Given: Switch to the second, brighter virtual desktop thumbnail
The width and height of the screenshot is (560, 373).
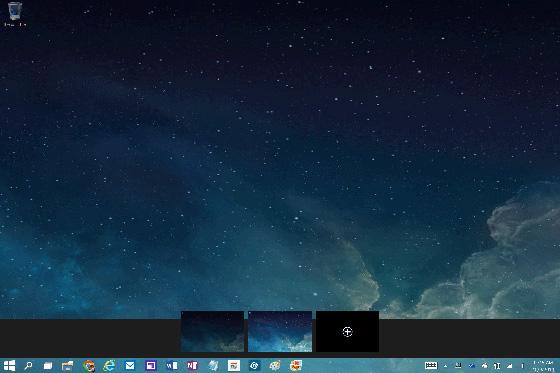Looking at the screenshot, I should (280, 332).
